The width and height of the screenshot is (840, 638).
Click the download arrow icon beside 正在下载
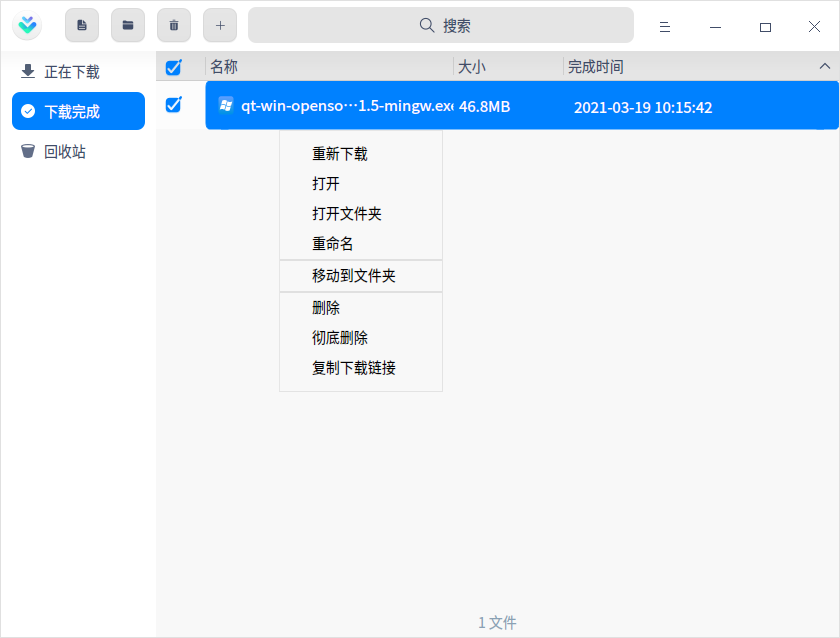pyautogui.click(x=28, y=71)
